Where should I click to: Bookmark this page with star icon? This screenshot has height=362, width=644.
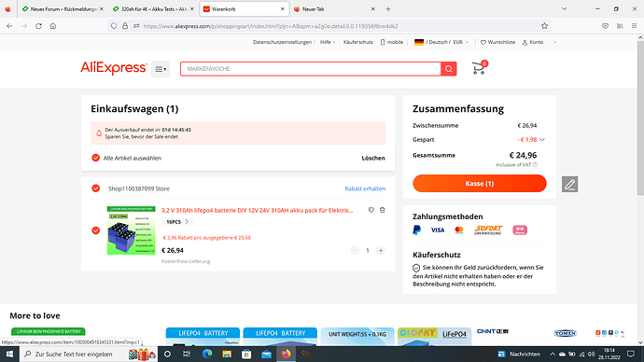(x=544, y=26)
